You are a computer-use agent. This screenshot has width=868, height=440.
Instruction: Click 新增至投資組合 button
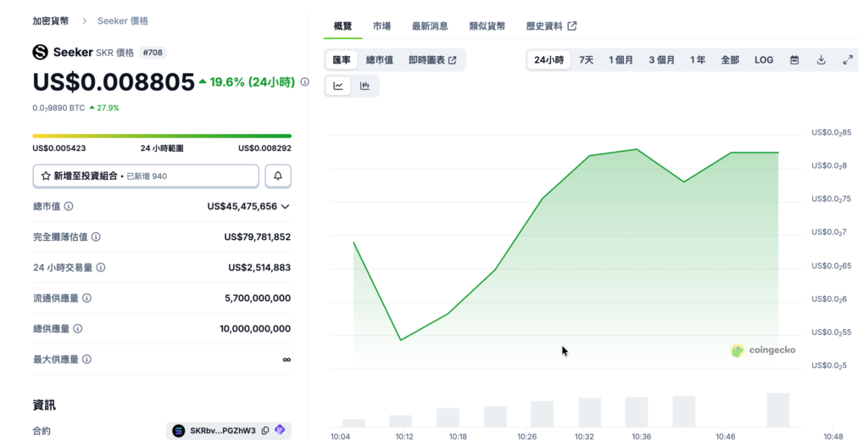point(146,176)
